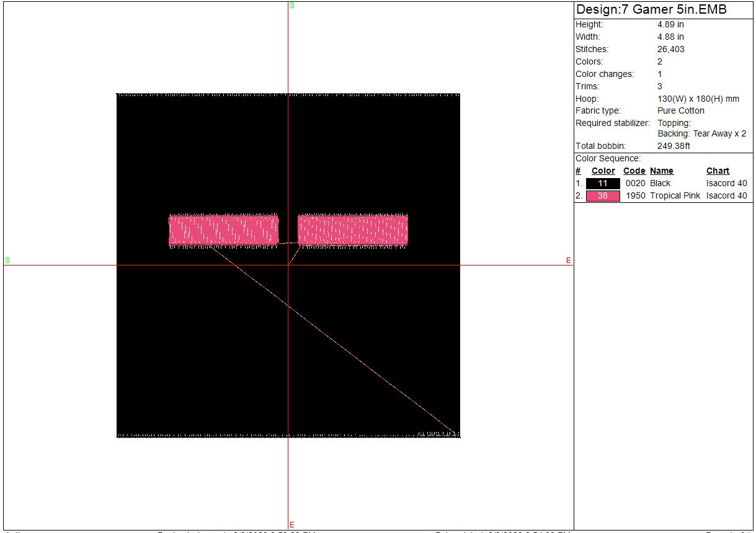
Task: Click the right pink stitched rectangle
Action: coord(352,230)
